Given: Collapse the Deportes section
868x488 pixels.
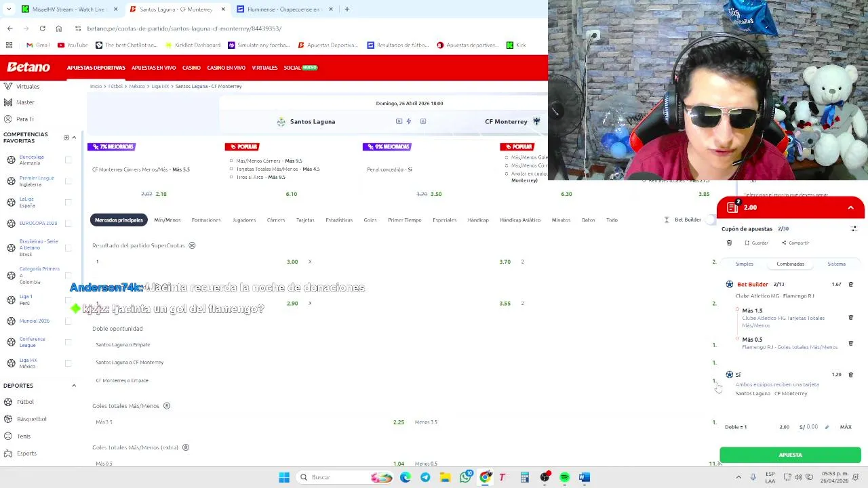Looking at the screenshot, I should [x=74, y=386].
